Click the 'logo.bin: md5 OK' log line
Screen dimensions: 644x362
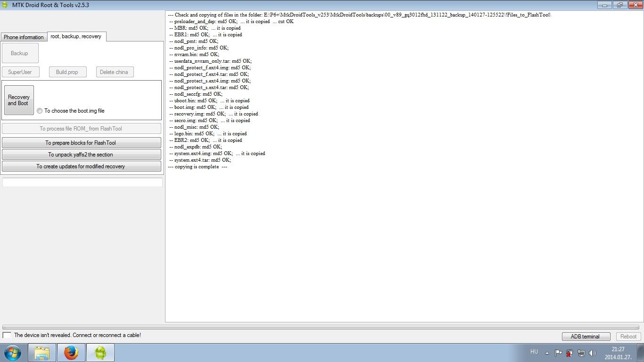click(x=208, y=134)
